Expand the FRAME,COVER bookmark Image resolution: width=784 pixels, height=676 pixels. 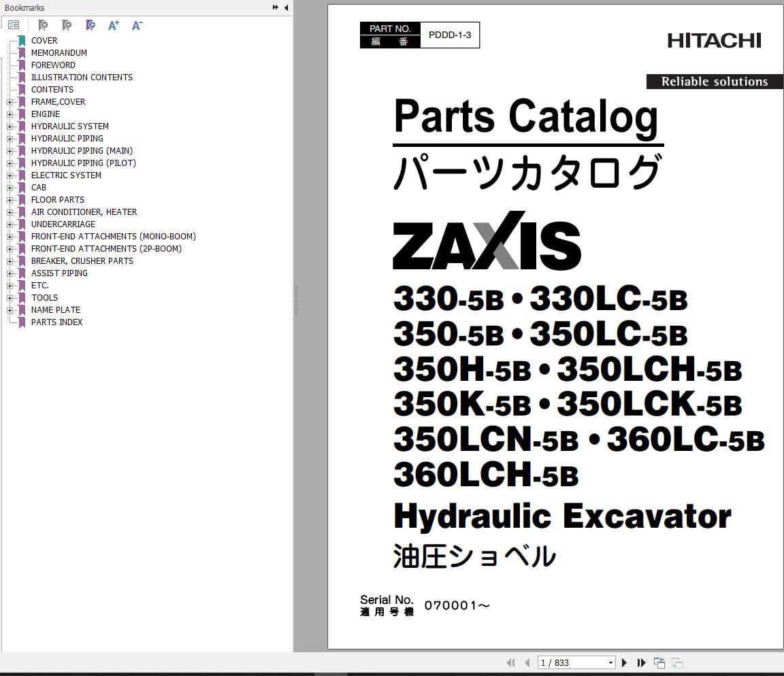10,102
